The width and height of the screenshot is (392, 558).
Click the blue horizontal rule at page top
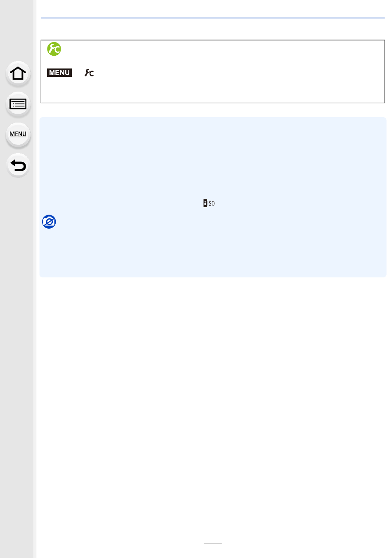point(213,18)
